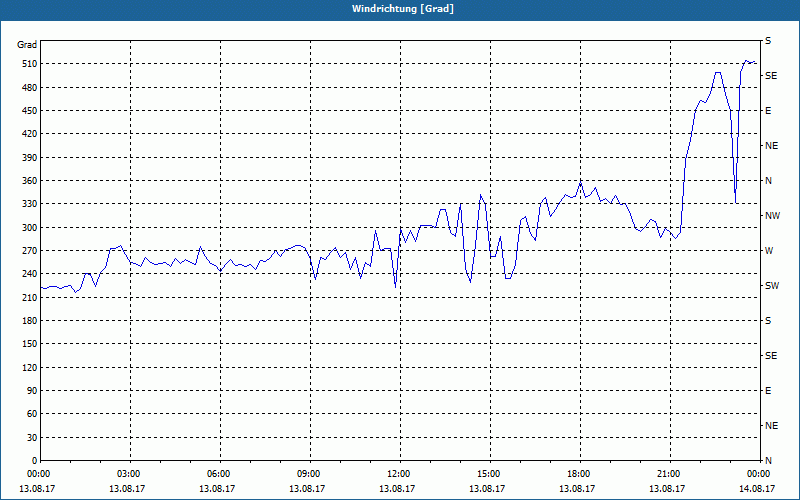Screen dimensions: 800x500
Task: Select the 300 degree axis label
Action: [x=29, y=228]
